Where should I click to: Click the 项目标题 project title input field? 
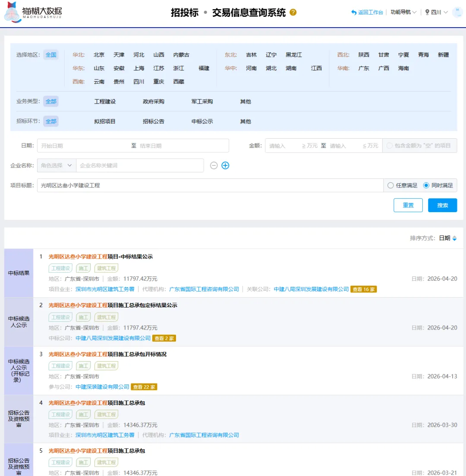click(x=211, y=185)
